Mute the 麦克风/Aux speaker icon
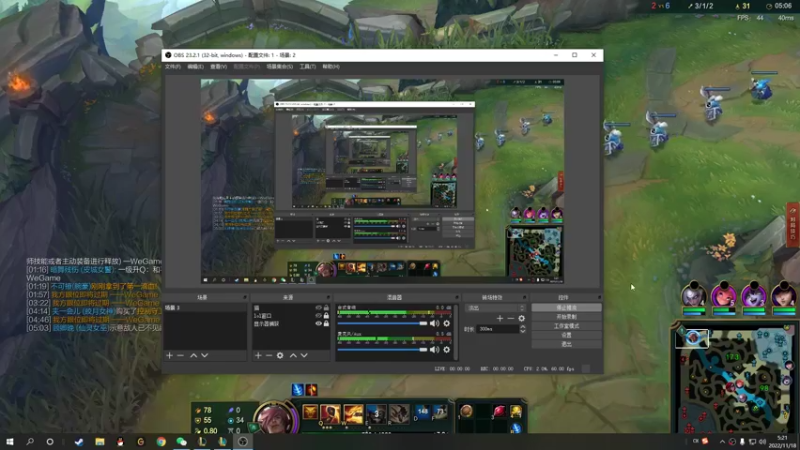800x450 pixels. [434, 349]
